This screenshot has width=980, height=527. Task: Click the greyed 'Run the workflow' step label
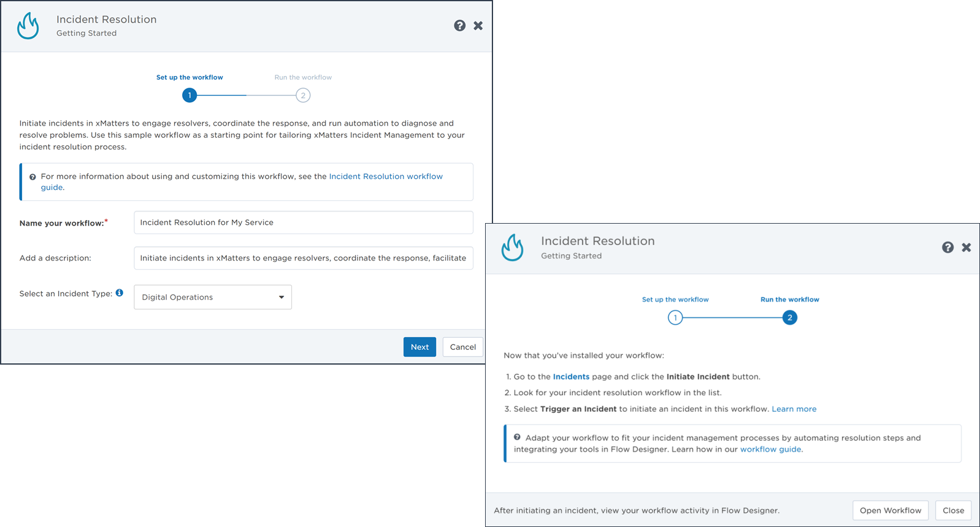pos(303,77)
